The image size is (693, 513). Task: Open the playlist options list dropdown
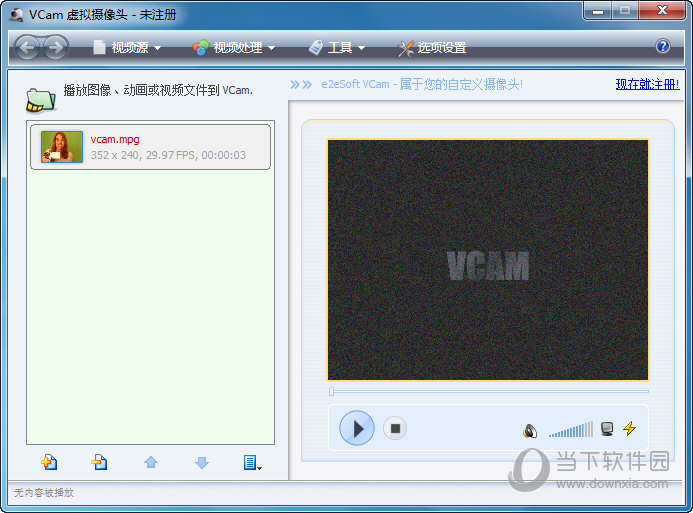tap(252, 462)
